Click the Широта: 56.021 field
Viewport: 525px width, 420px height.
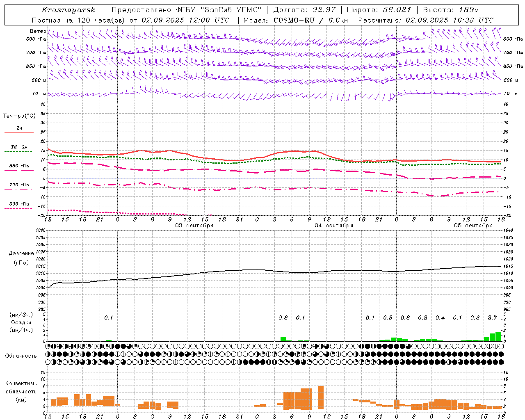coord(379,10)
